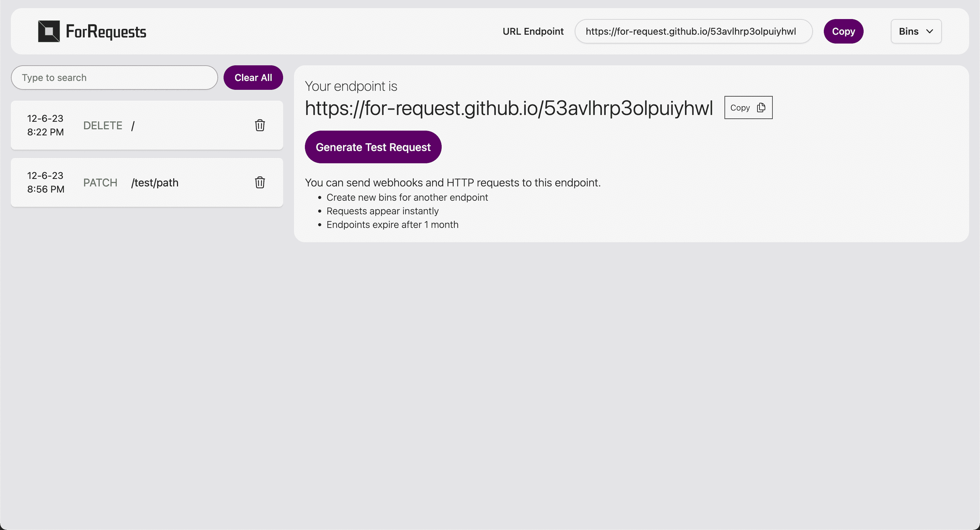Click the PATCH method label on request
Image resolution: width=980 pixels, height=530 pixels.
tap(100, 182)
